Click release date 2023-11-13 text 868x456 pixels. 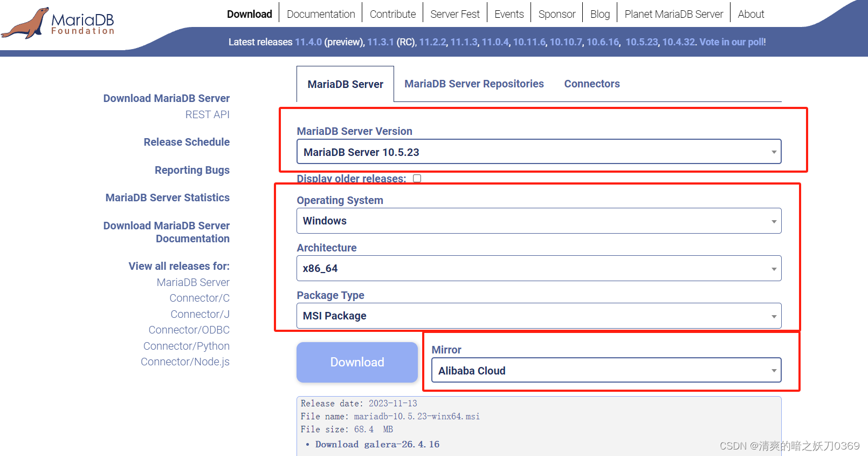point(392,403)
